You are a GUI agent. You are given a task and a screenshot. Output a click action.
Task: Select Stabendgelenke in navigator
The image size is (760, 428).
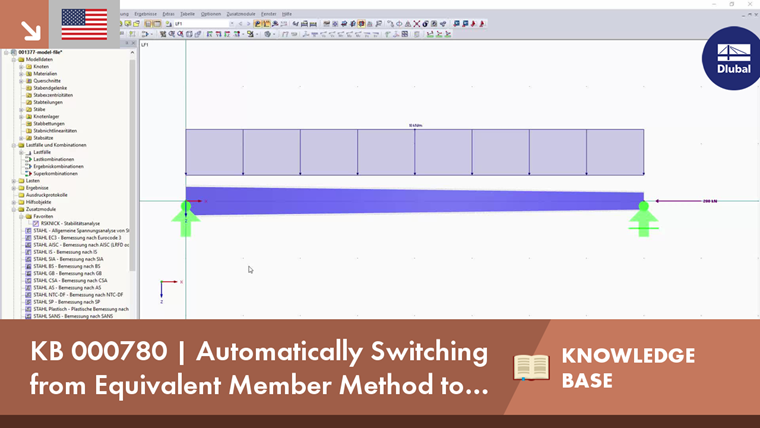tap(50, 88)
